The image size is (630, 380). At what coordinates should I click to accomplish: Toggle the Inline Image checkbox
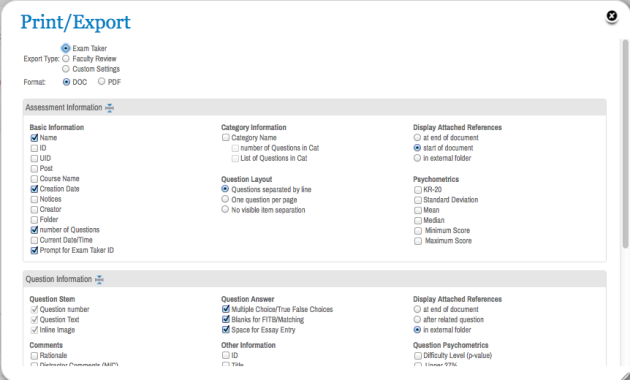[x=35, y=330]
